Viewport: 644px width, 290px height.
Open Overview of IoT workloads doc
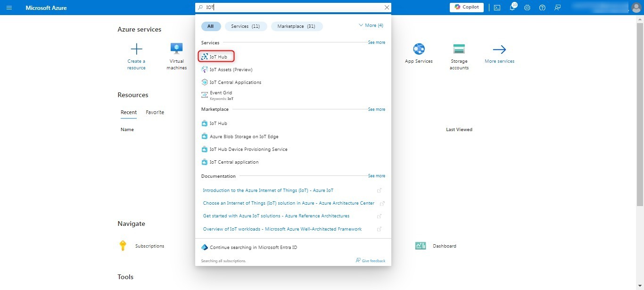282,229
